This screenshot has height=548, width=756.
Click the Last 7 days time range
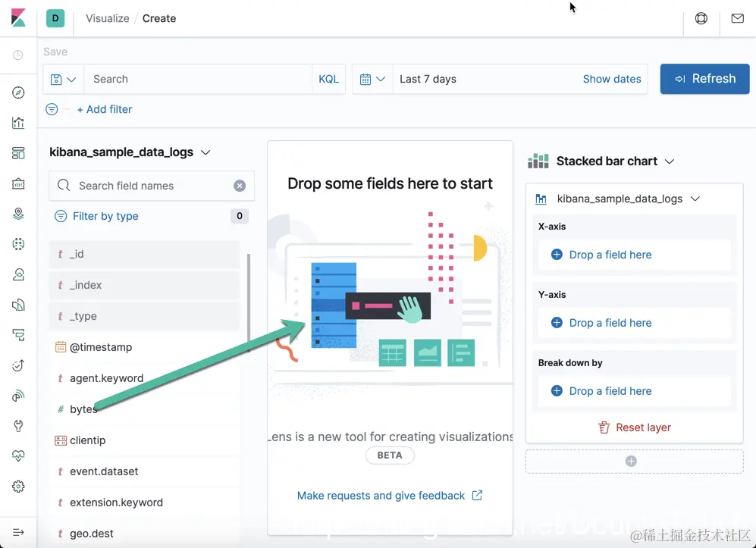tap(428, 79)
